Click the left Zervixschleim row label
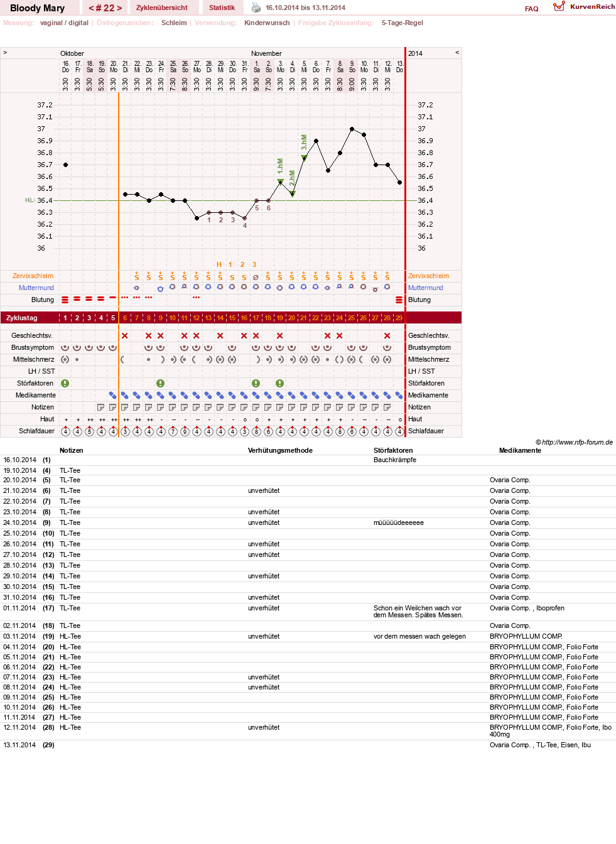Viewport: 616px width, 844px height. 33,276
